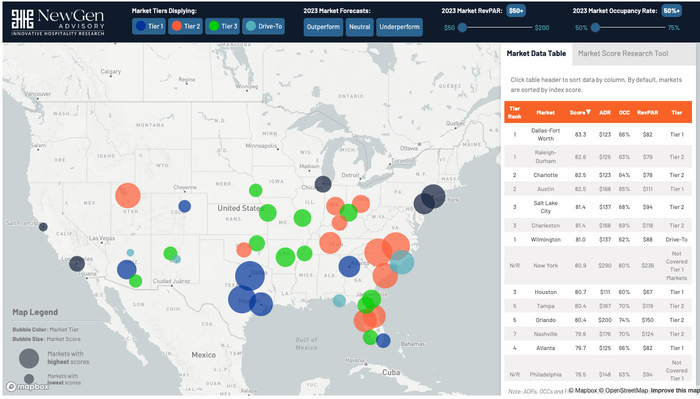Toggle the Drive-To market filter
The height and width of the screenshot is (399, 700).
(x=263, y=26)
